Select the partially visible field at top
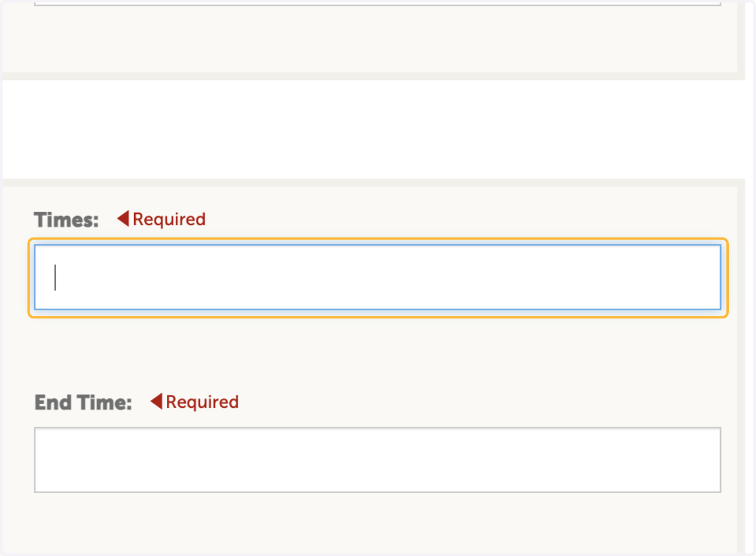Screen dimensions: 756x556 [377, 3]
